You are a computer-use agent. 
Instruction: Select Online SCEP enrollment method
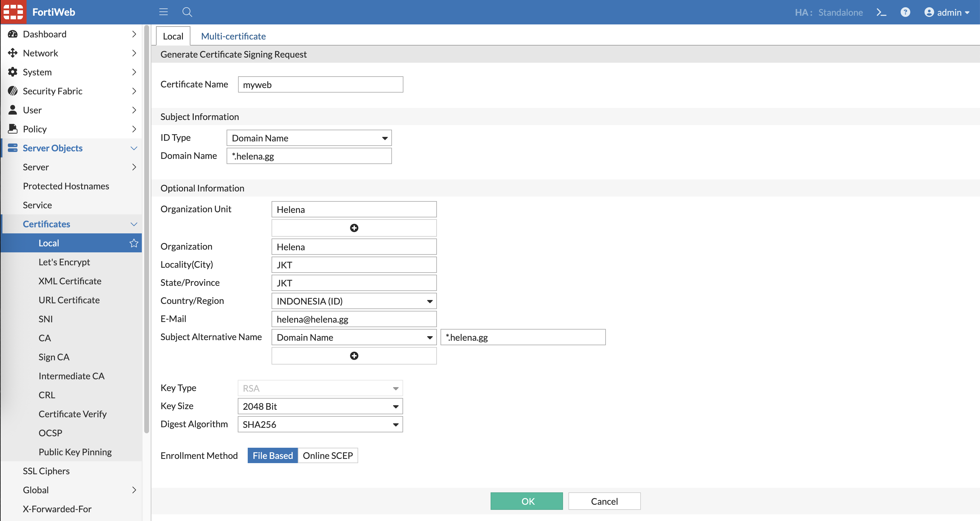coord(328,455)
